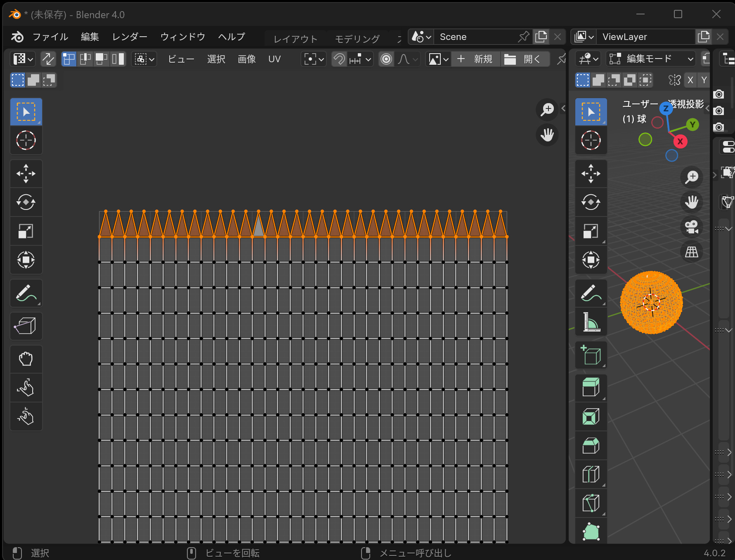
Task: Click the camera view button in viewport
Action: [691, 227]
